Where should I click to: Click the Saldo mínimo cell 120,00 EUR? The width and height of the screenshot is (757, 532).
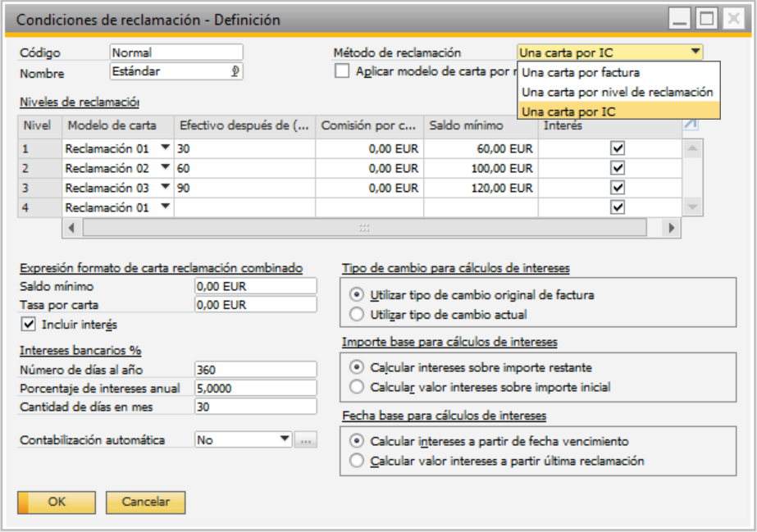[x=481, y=188]
